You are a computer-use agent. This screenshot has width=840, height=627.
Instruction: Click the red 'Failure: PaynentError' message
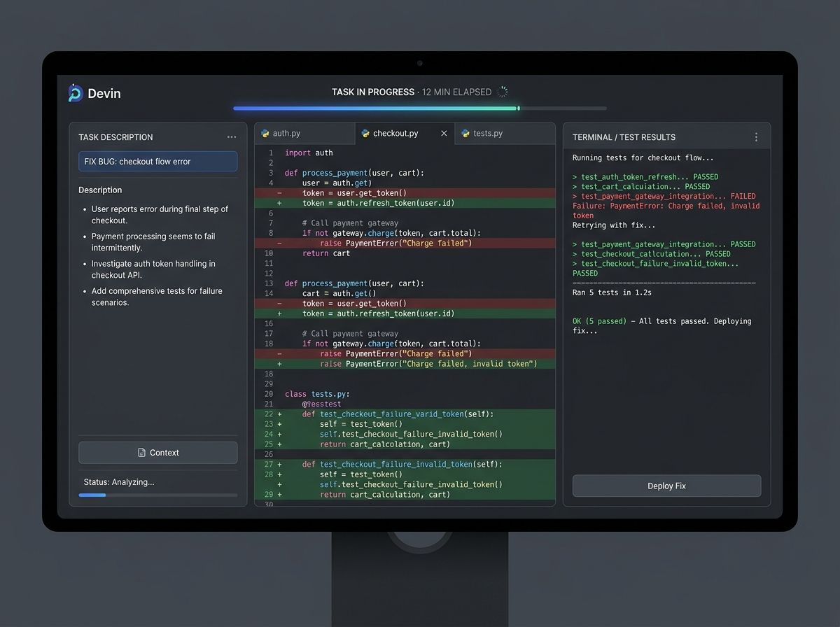(x=666, y=211)
